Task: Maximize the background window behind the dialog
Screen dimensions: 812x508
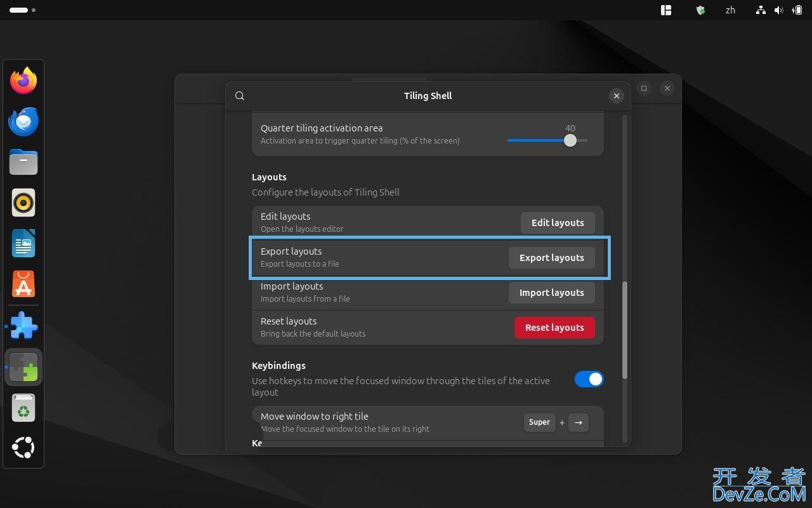Action: pyautogui.click(x=644, y=88)
